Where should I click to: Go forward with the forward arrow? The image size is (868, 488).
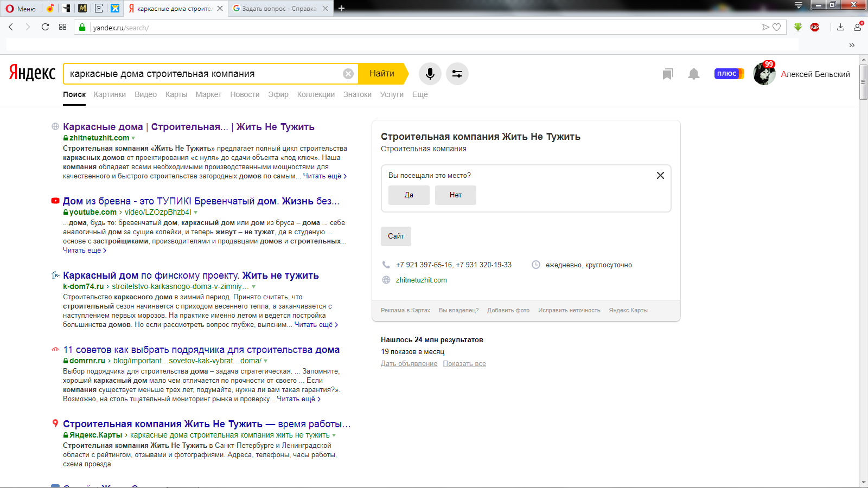tap(28, 27)
